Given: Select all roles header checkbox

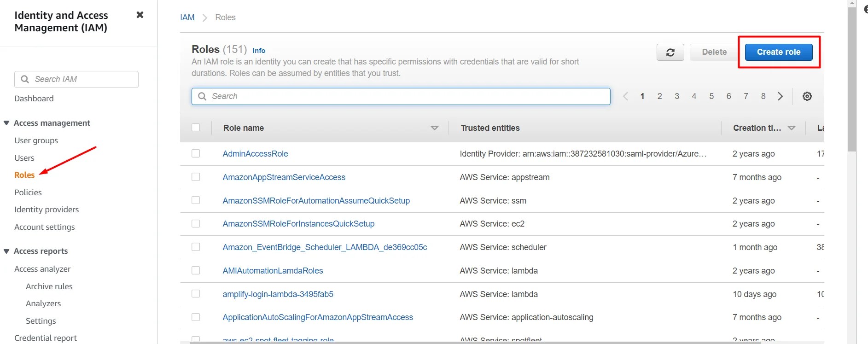Looking at the screenshot, I should pos(196,128).
